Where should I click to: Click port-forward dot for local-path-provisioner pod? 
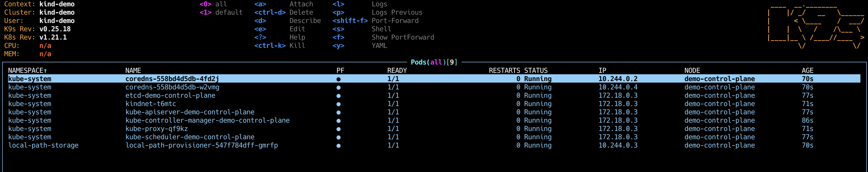coord(338,146)
